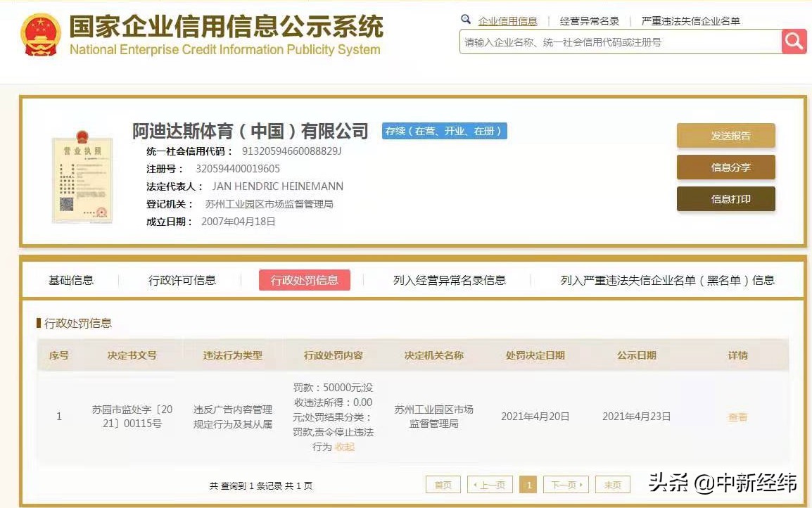Open the 列入经营异常名录信息 tab

pos(449,280)
